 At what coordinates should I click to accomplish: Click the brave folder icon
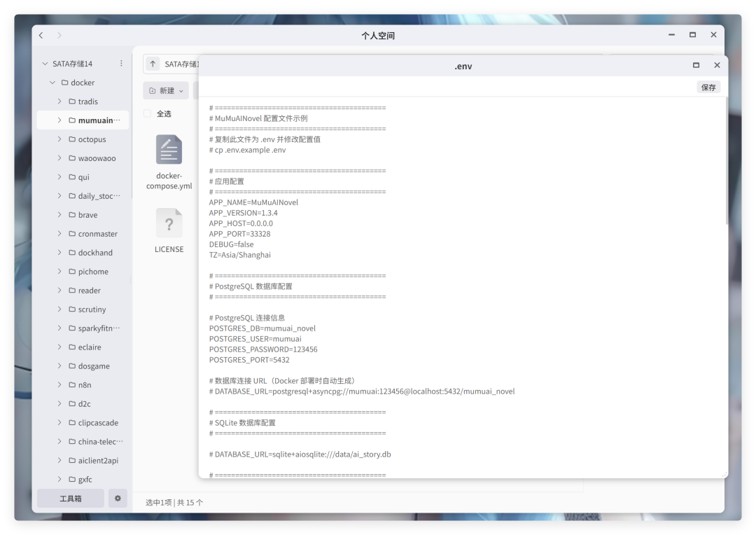[72, 215]
